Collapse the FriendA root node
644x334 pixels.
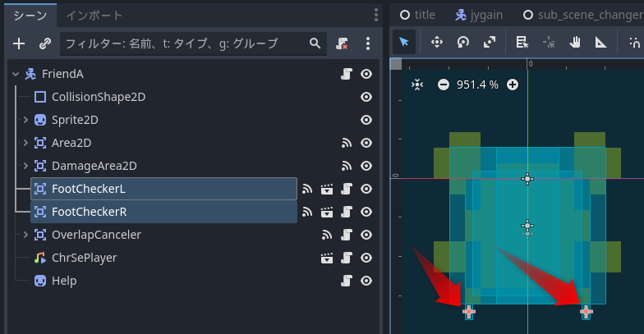coord(16,74)
